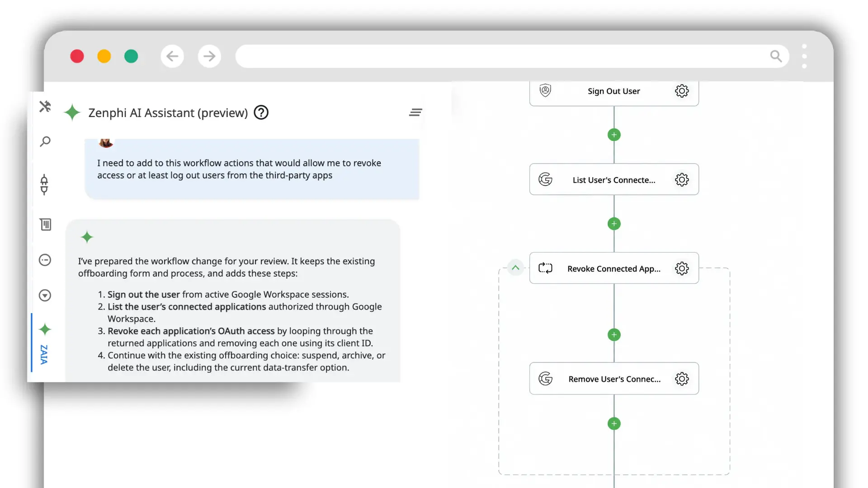Open settings gear for Sign Out User
Screen dimensions: 868x488
pyautogui.click(x=682, y=91)
